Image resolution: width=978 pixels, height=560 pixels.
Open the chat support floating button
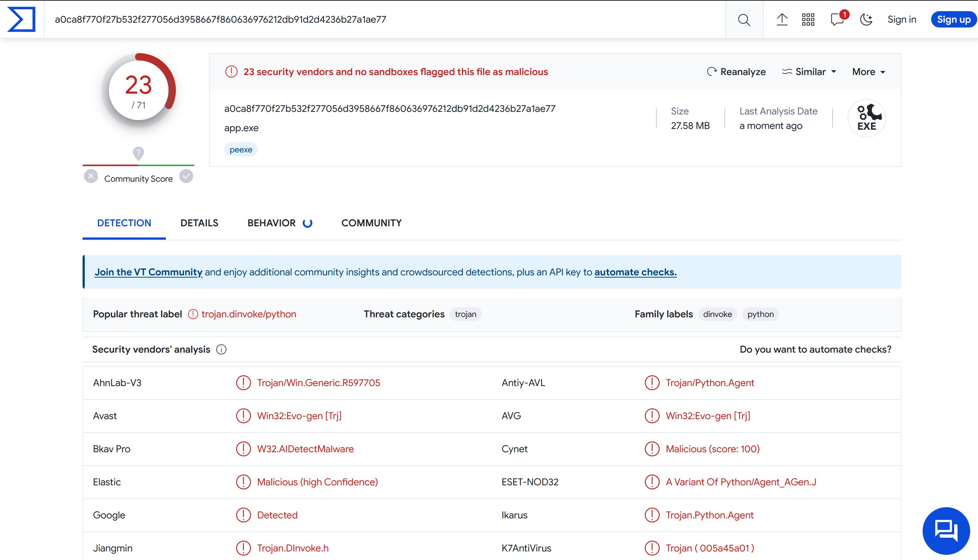946,531
